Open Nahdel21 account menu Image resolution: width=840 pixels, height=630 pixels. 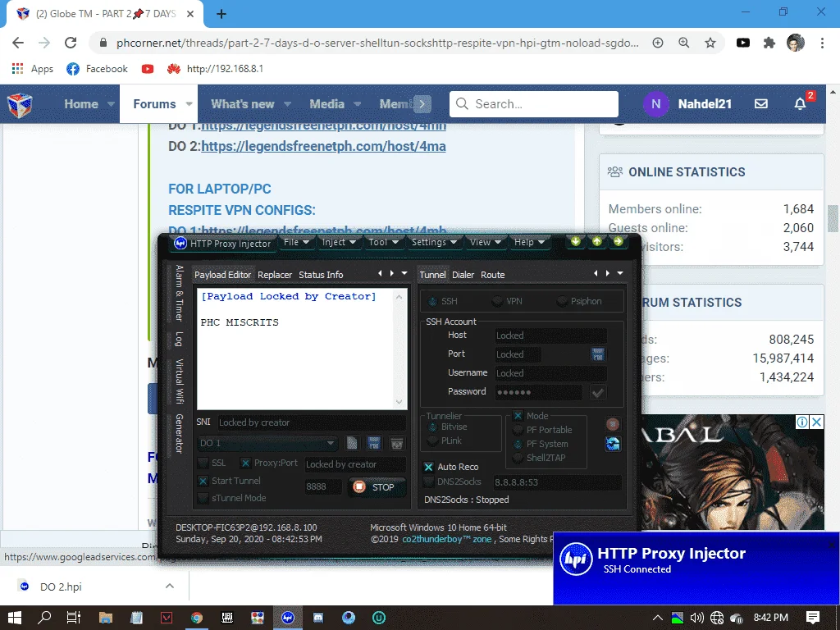[x=687, y=104]
